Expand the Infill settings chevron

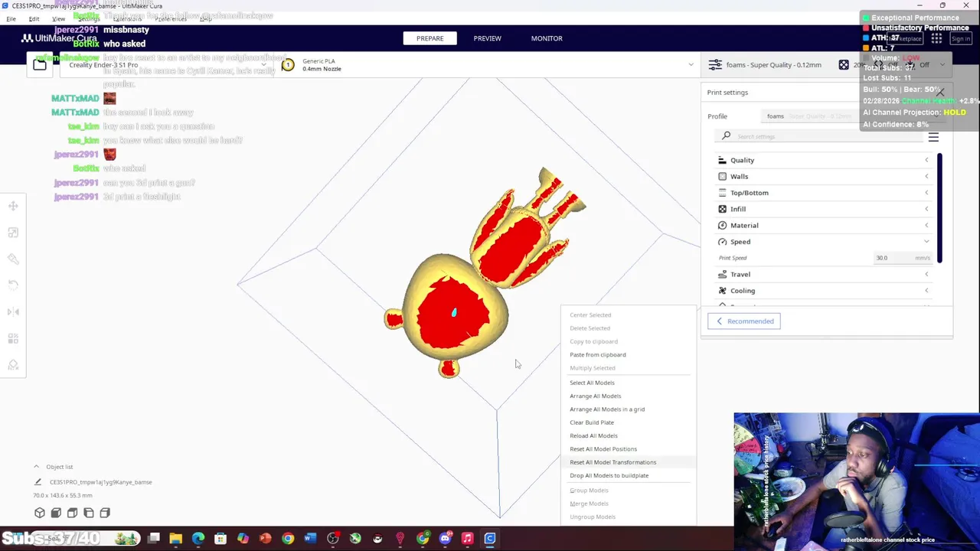point(926,209)
